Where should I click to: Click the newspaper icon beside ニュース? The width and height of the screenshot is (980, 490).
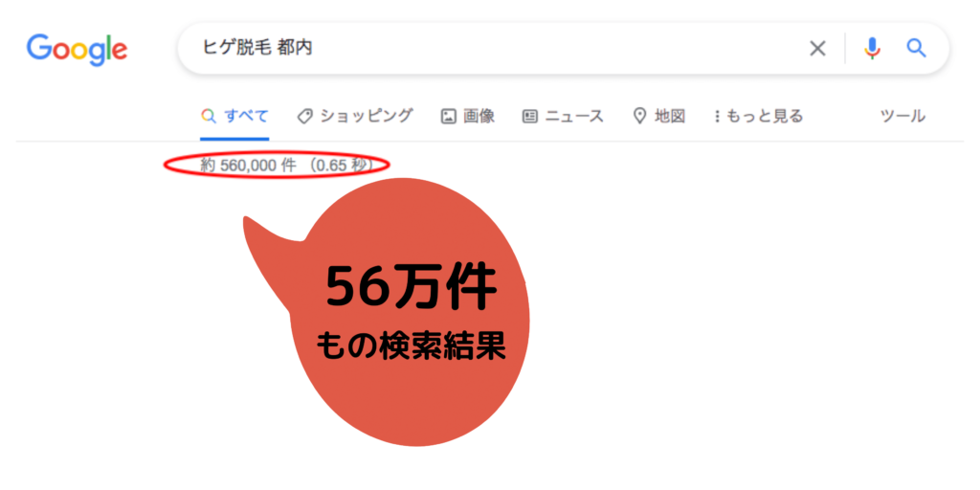point(530,116)
